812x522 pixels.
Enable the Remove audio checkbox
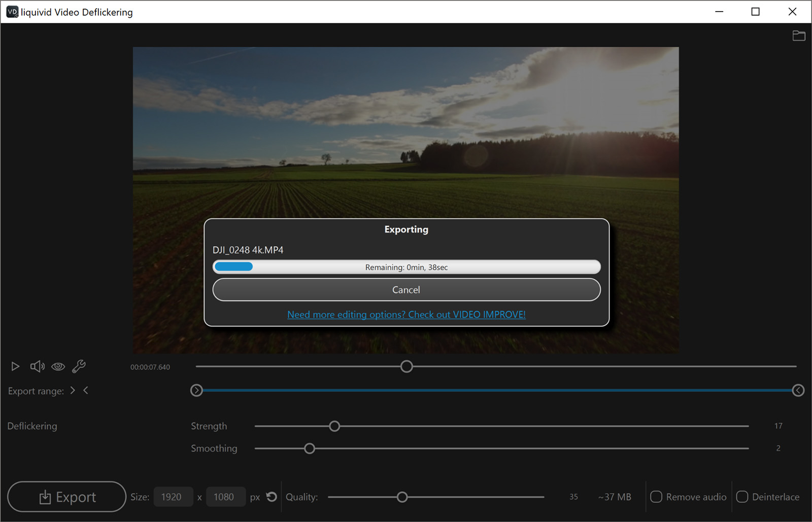[656, 497]
